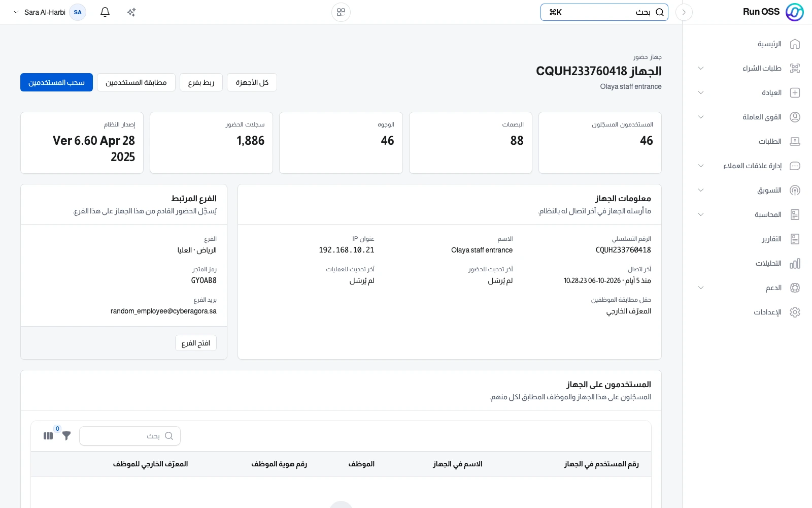Screen dimensions: 812x508
Task: Open the table filter funnel icon
Action: [66, 436]
